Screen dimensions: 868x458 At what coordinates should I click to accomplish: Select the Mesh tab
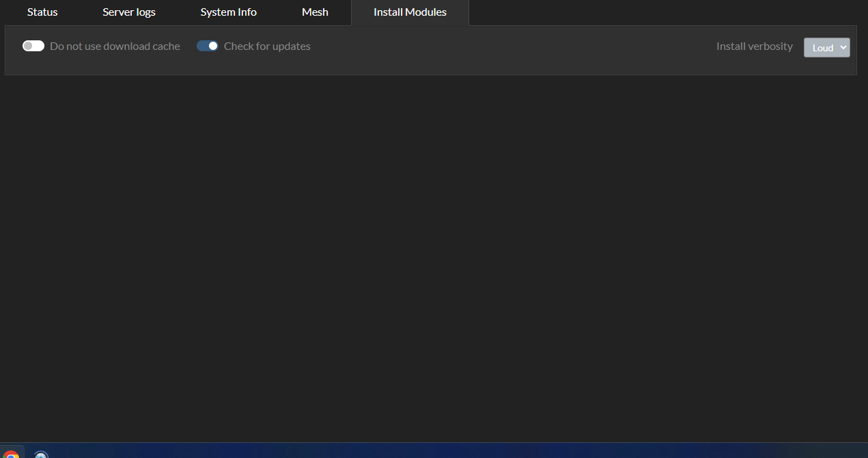[315, 12]
